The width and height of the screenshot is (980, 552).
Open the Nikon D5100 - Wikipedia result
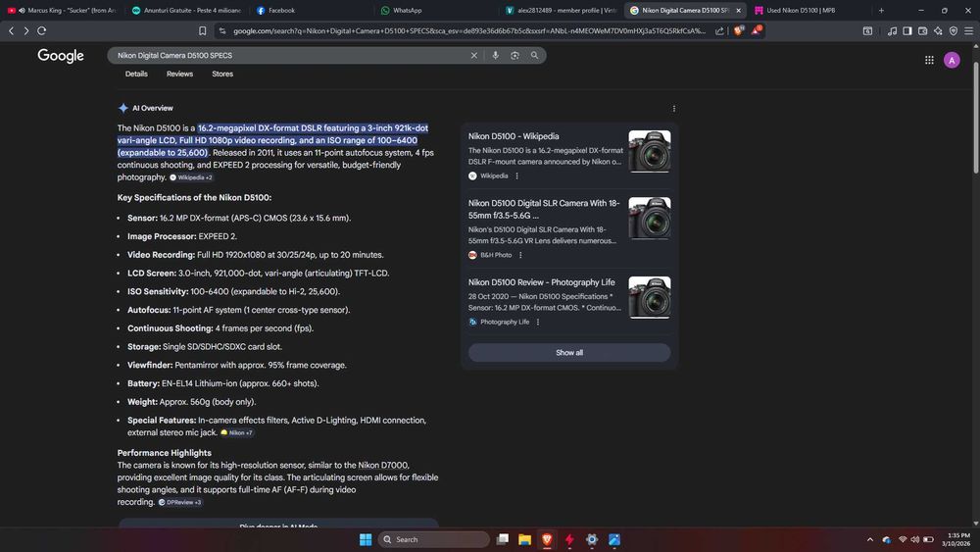click(x=514, y=136)
